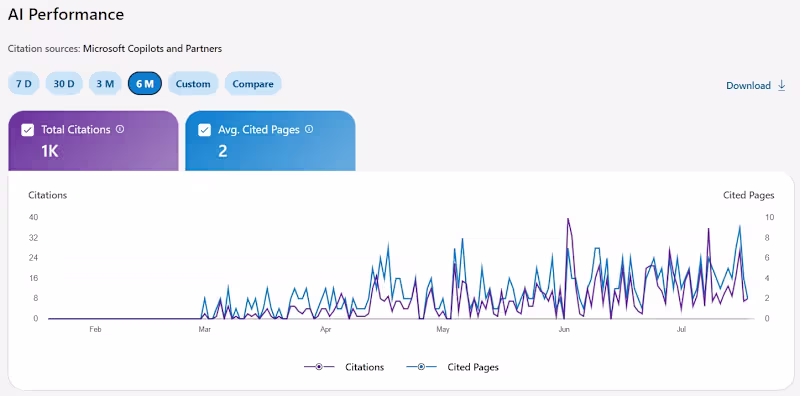The height and width of the screenshot is (396, 800).
Task: Toggle the Cited Pages legend label
Action: pyautogui.click(x=473, y=367)
